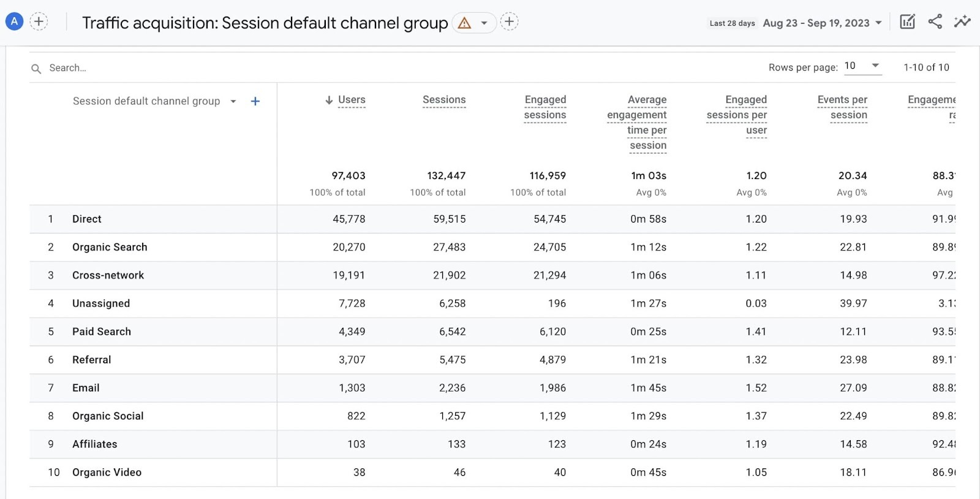980x499 pixels.
Task: Click the orange warning triangle icon
Action: tap(464, 23)
